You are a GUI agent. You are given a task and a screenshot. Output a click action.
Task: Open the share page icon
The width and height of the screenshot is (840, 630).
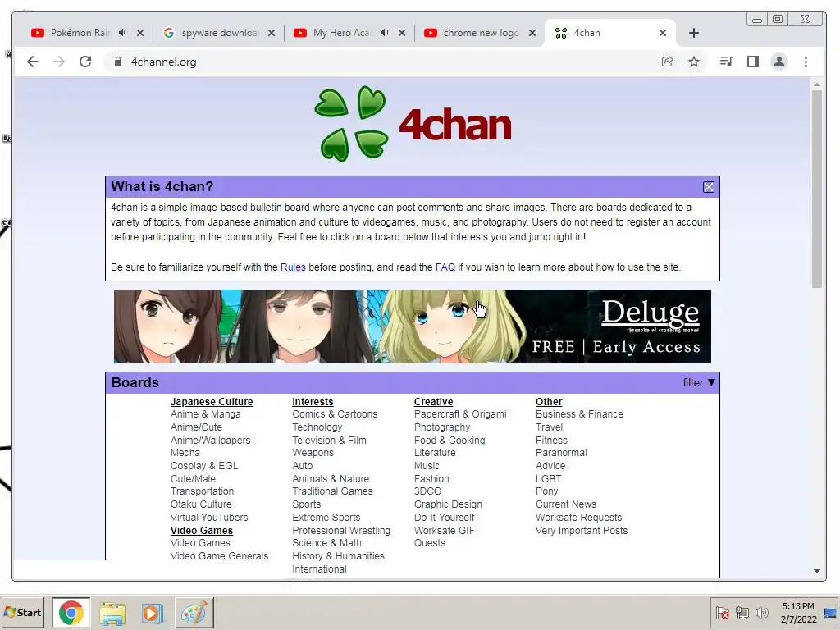click(668, 62)
